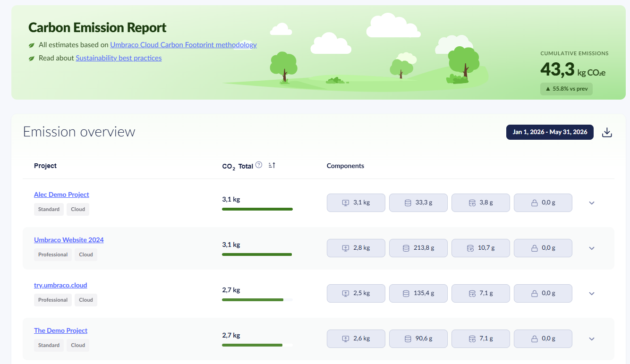Select the 33,3 g database chip
The image size is (630, 364).
click(x=418, y=203)
